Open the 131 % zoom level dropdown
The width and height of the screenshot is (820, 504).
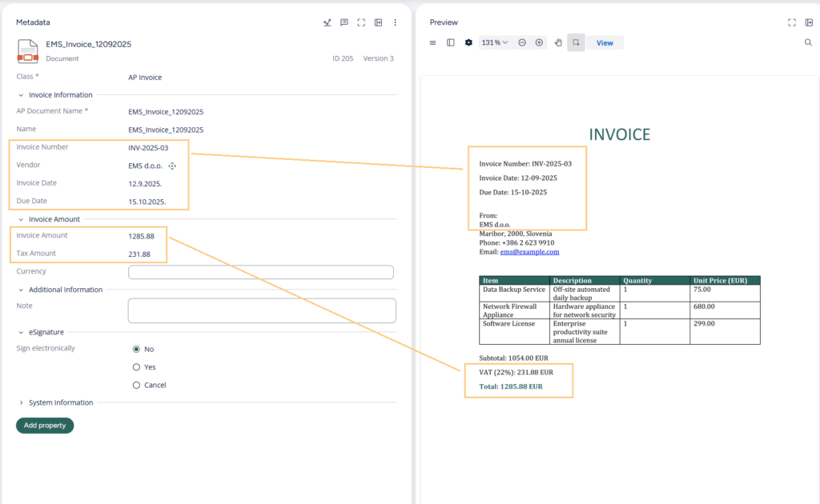point(495,43)
